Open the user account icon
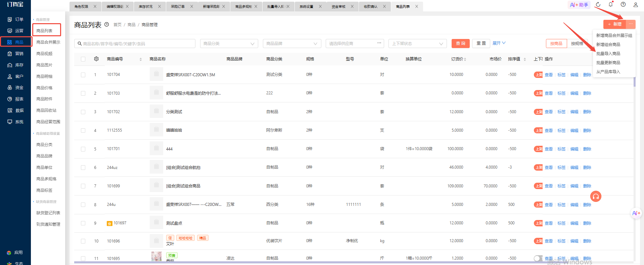The height and width of the screenshot is (265, 644). click(636, 5)
